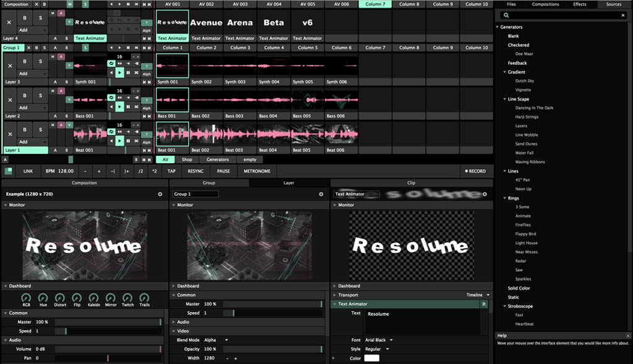
Task: Click the Composition Pan slider
Action: (108, 358)
